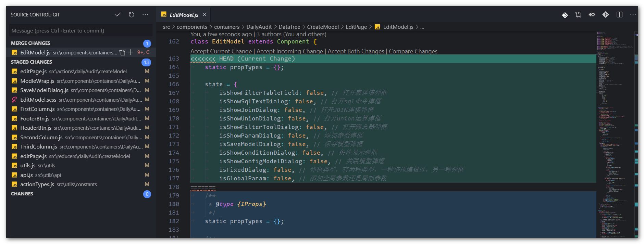This screenshot has width=644, height=244.
Task: Split the editor with the split icon
Action: click(619, 15)
